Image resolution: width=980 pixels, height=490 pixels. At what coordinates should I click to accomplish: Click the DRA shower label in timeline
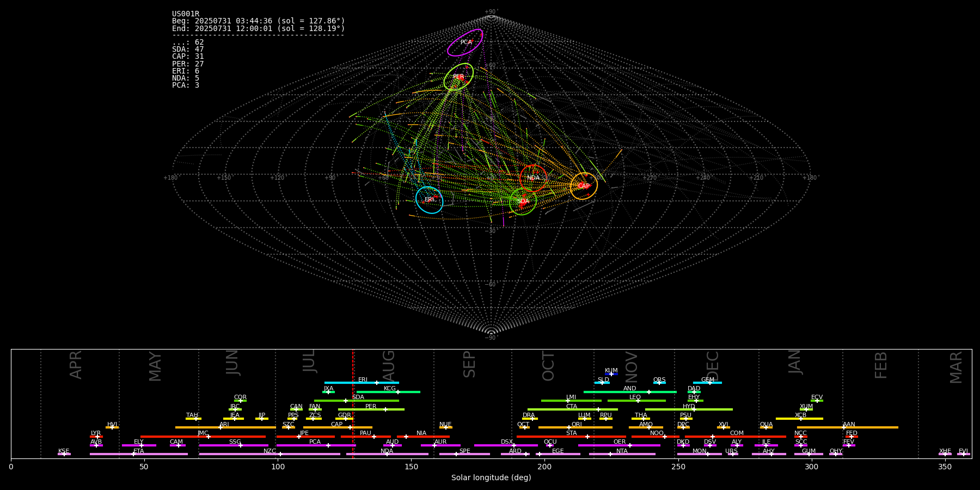(x=529, y=415)
